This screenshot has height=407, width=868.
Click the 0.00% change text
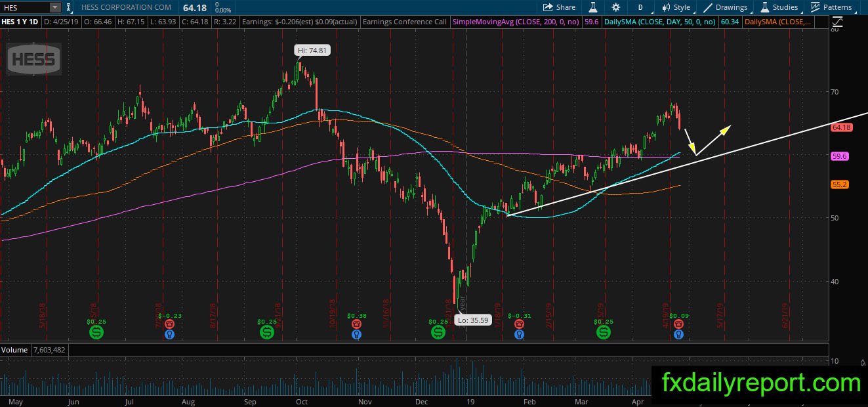(223, 11)
